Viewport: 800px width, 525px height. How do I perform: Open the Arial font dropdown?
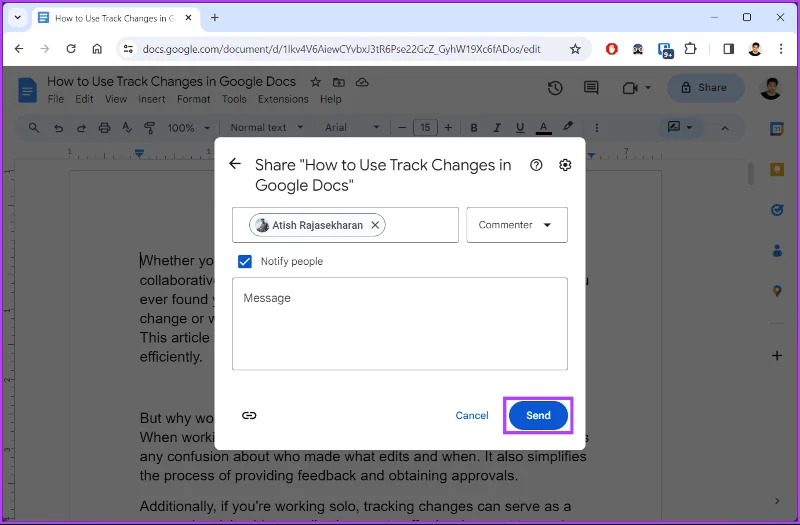(x=352, y=128)
